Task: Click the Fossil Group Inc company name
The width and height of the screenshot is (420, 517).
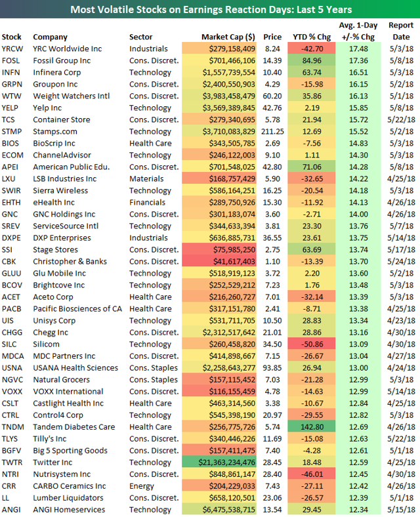Action: (62, 60)
